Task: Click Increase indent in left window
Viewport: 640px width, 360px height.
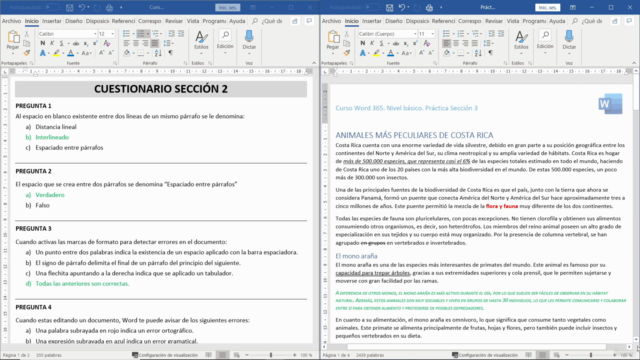Action: (180, 33)
